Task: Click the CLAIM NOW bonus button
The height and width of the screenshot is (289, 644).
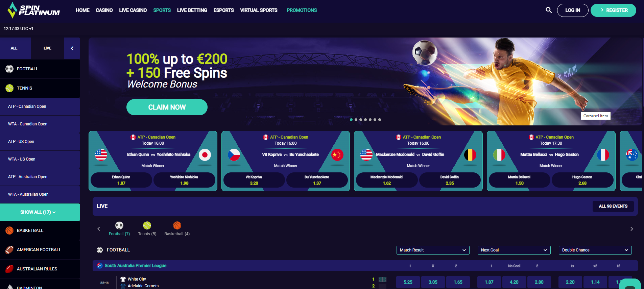Action: pos(167,107)
